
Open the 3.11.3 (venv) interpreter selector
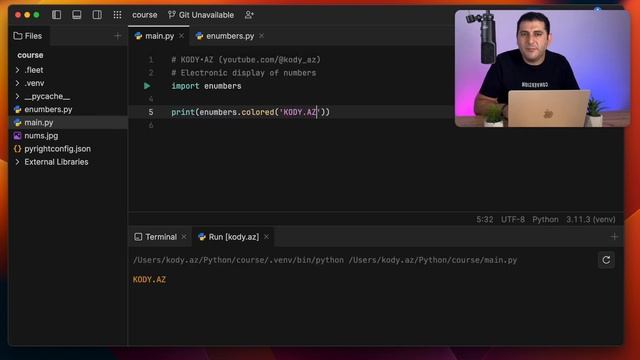(x=591, y=220)
